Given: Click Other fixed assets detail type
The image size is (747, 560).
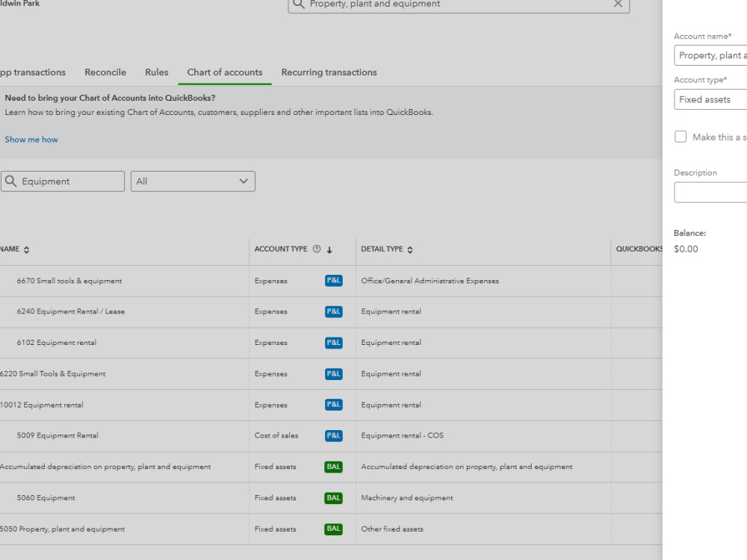Looking at the screenshot, I should (x=392, y=529).
